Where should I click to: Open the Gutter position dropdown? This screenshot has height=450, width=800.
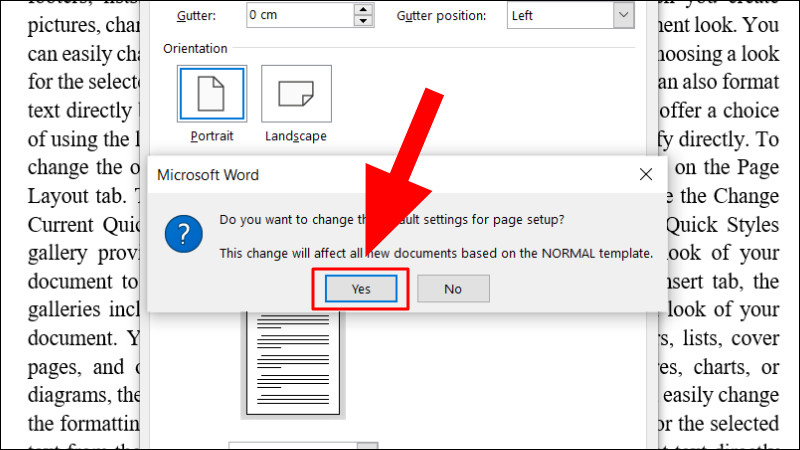tap(623, 15)
